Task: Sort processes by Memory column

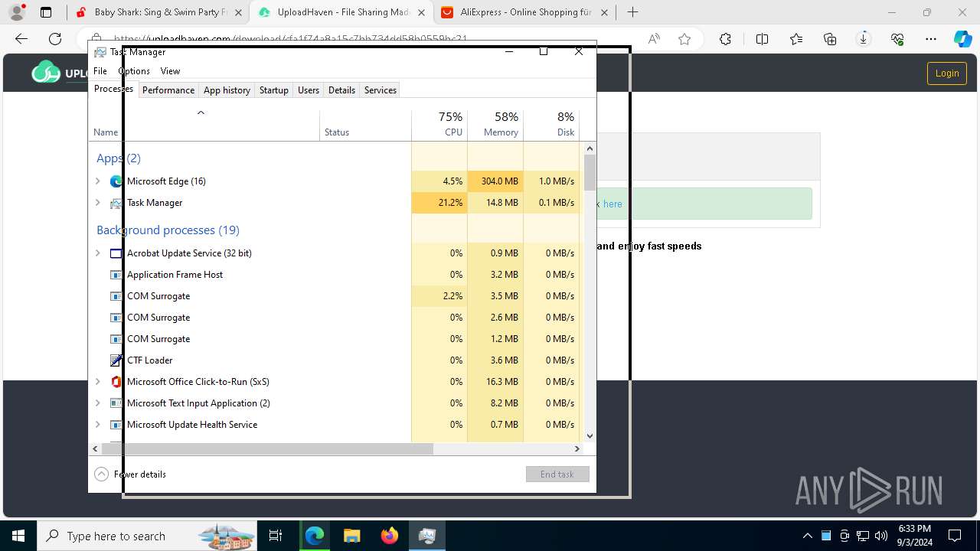Action: (495, 125)
